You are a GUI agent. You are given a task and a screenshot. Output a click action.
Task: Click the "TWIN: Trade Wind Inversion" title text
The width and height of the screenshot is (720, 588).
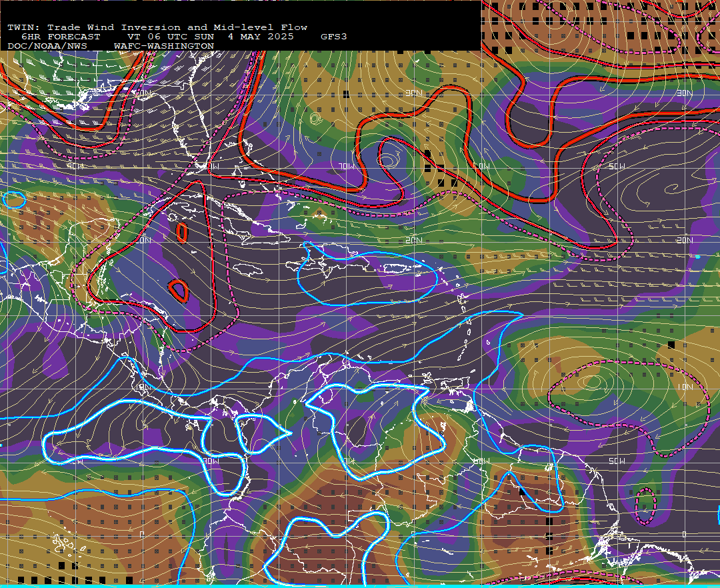point(94,27)
